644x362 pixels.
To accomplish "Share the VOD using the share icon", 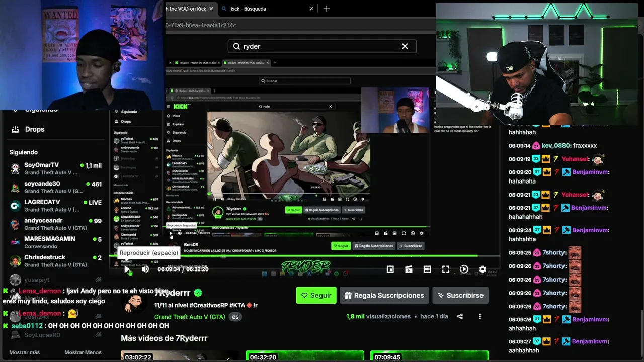I will 460,316.
